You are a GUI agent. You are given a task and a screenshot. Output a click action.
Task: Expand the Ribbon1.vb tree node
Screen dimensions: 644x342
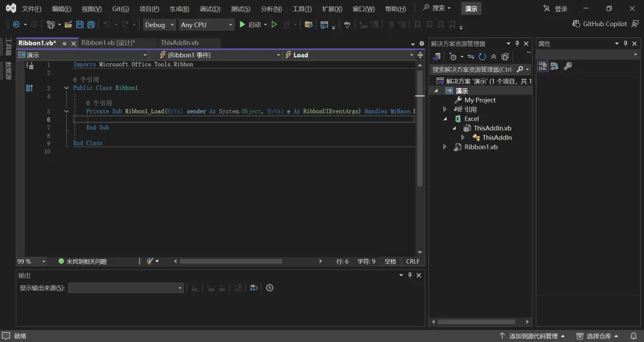445,147
